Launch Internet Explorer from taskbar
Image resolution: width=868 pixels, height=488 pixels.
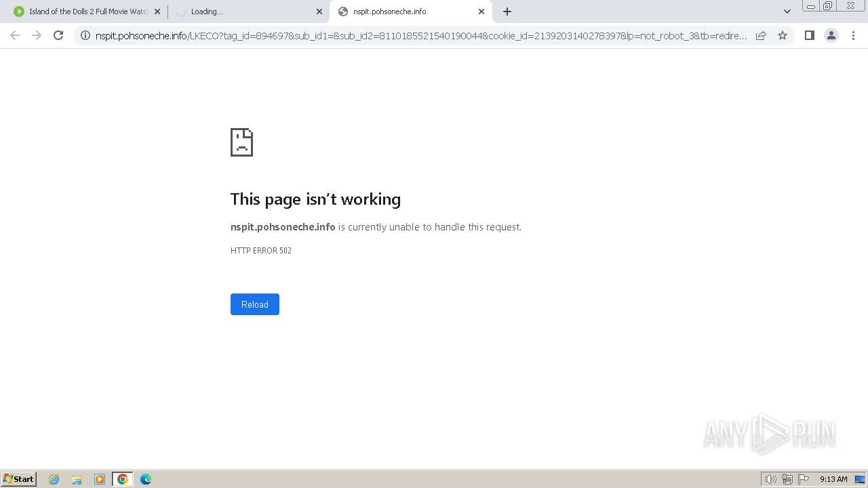tap(54, 479)
